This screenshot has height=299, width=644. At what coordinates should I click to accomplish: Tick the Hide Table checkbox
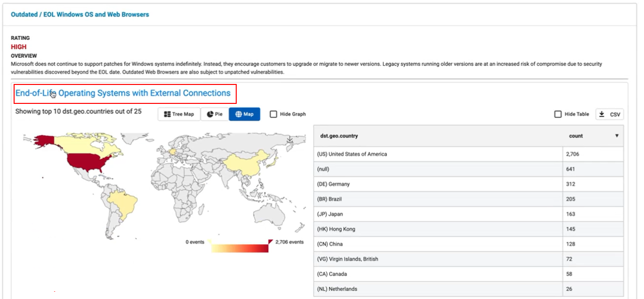coord(558,114)
